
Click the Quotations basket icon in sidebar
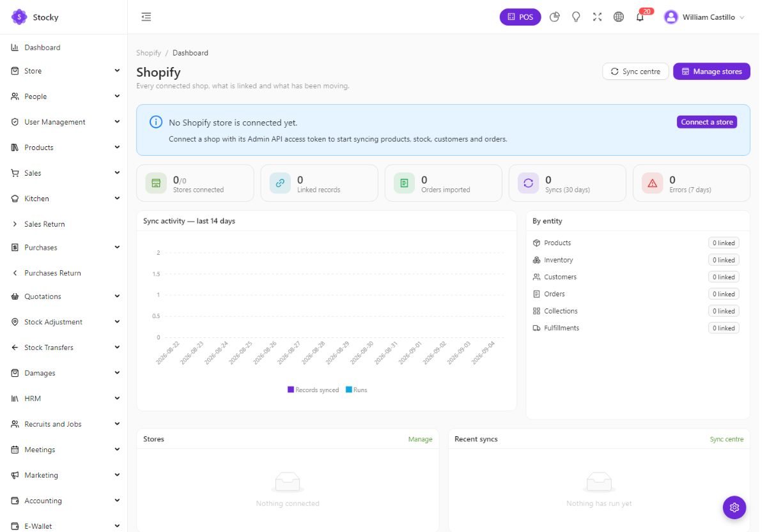coord(15,296)
